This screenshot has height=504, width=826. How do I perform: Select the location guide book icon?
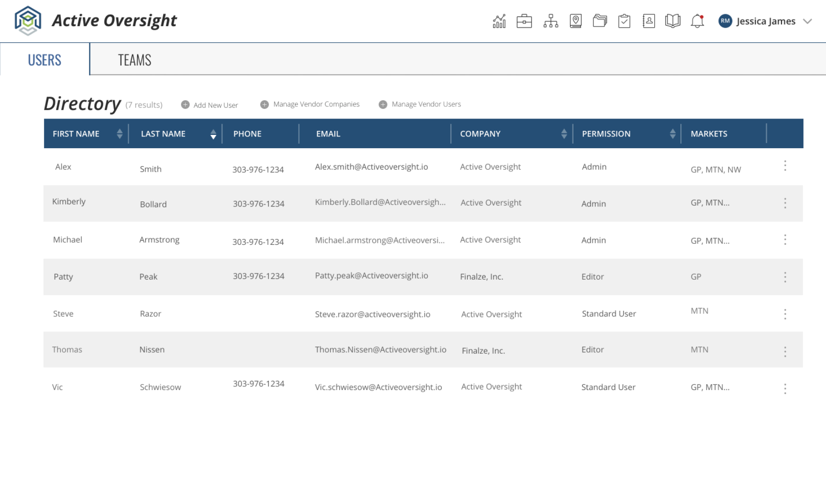tap(575, 21)
